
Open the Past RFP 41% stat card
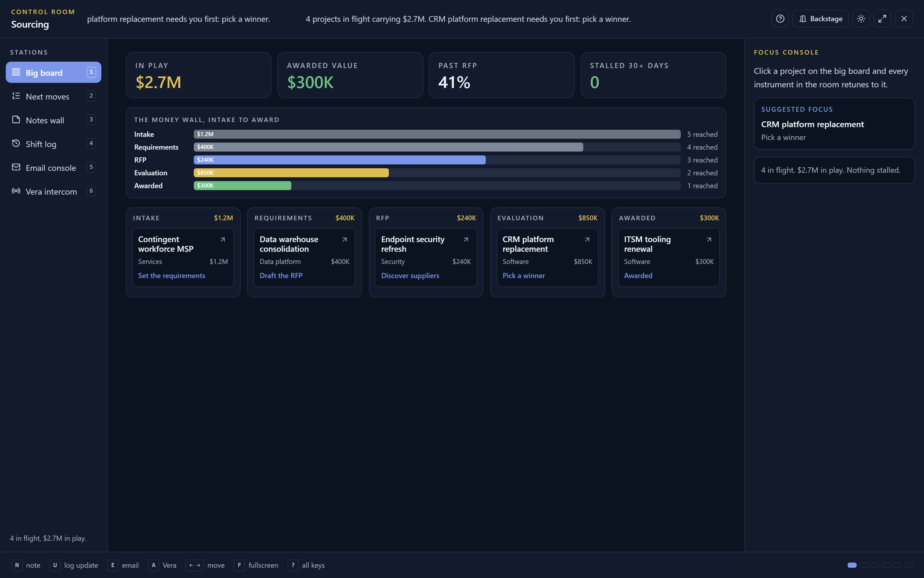coord(502,75)
